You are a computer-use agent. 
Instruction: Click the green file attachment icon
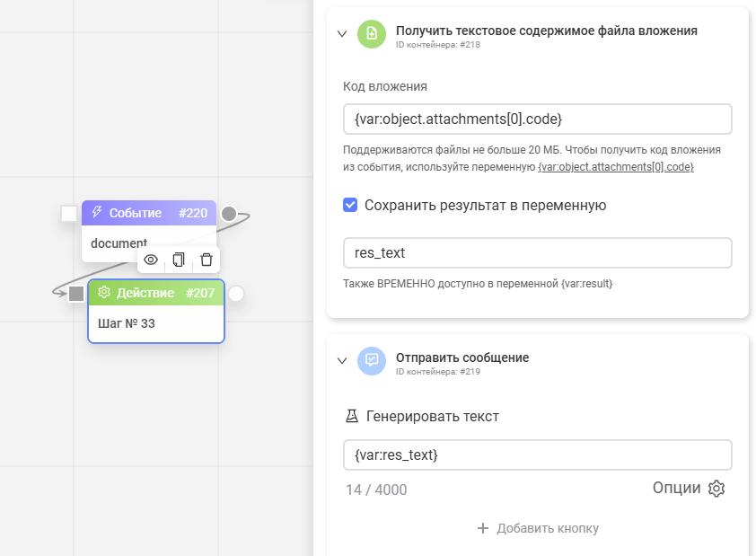372,34
